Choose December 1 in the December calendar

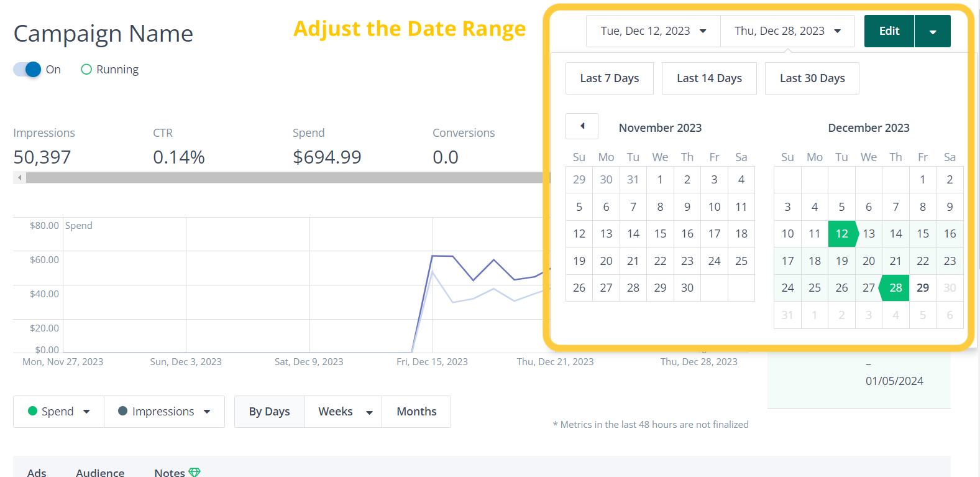923,180
